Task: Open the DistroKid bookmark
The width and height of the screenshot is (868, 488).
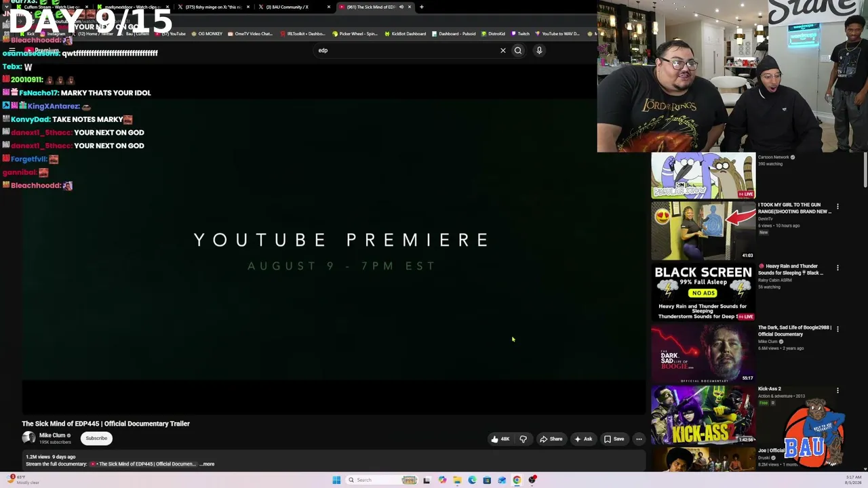Action: (493, 34)
